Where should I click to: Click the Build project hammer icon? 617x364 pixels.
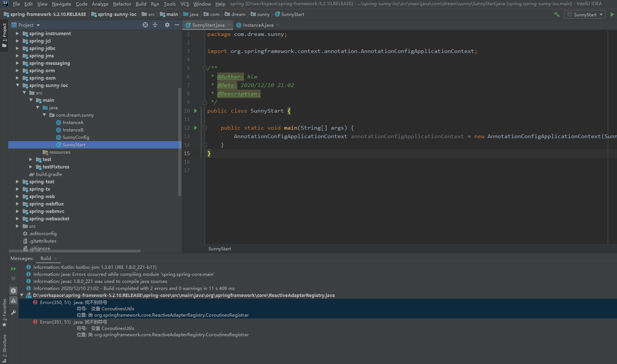(x=557, y=14)
